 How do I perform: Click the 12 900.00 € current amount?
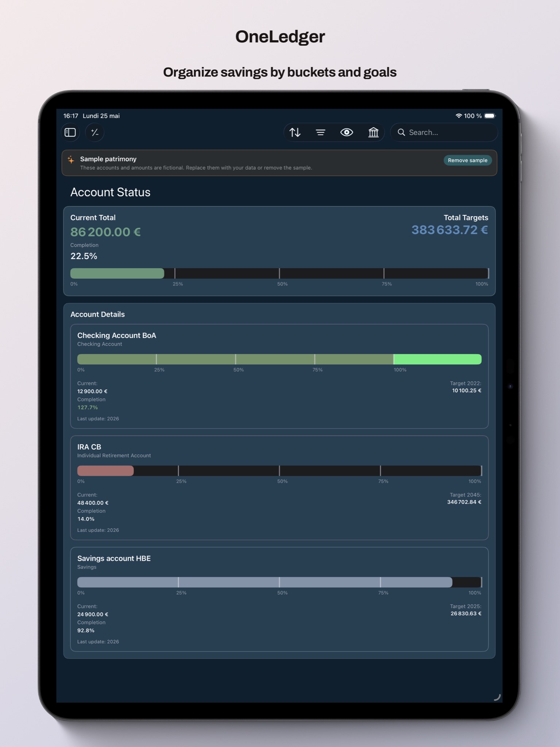click(92, 391)
